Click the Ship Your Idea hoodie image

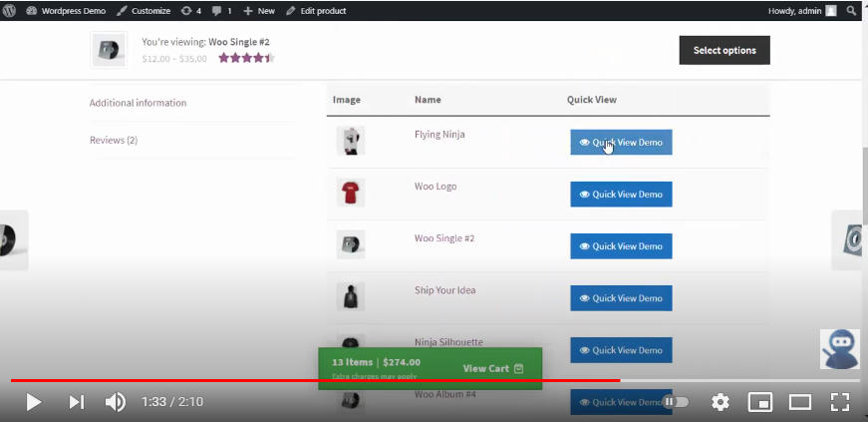(351, 296)
